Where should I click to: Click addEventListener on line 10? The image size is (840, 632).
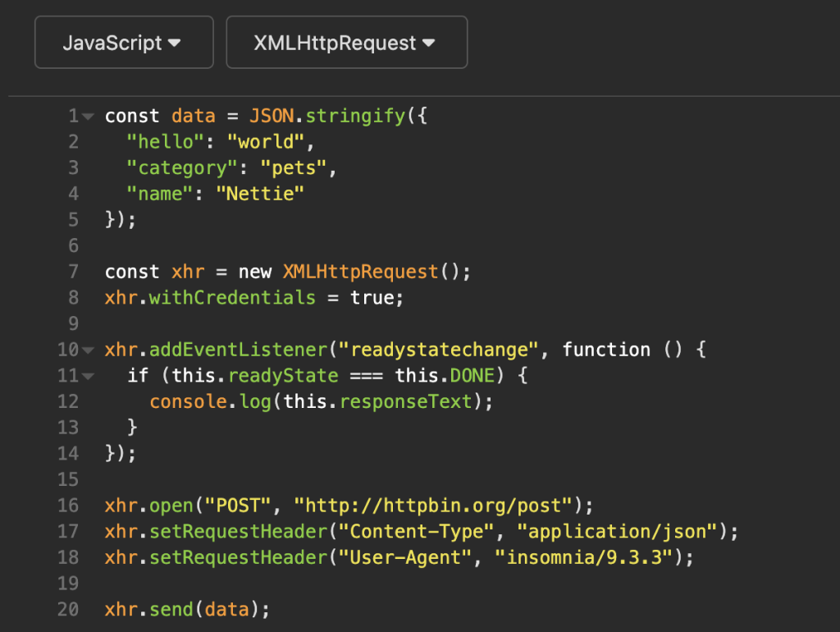click(238, 350)
